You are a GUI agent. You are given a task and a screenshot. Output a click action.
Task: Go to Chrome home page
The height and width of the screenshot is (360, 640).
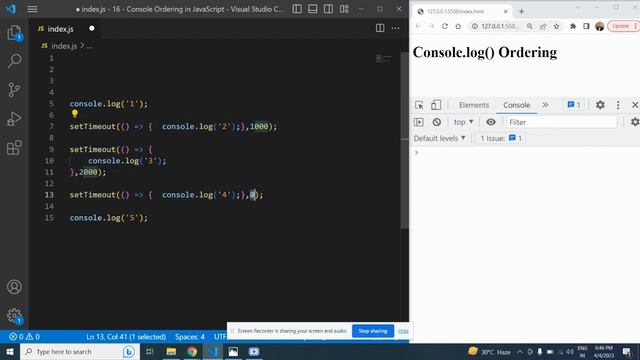[x=458, y=26]
